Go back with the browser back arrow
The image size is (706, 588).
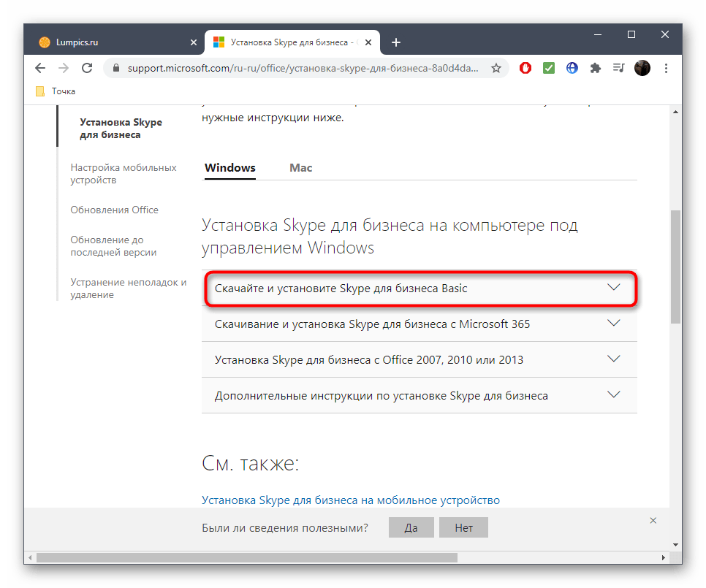pos(40,68)
